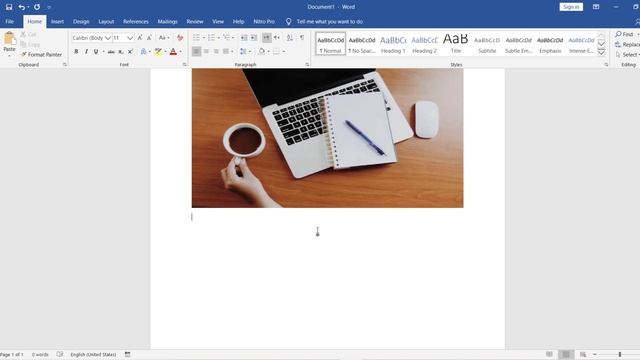
Task: Toggle Superscript formatting
Action: (x=130, y=51)
